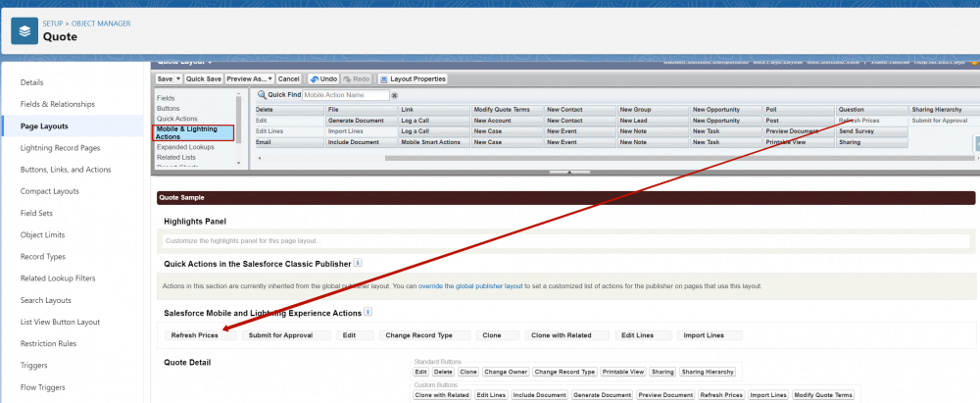
Task: Select Modify Quote Terms in the Custom Buttons row
Action: point(823,395)
